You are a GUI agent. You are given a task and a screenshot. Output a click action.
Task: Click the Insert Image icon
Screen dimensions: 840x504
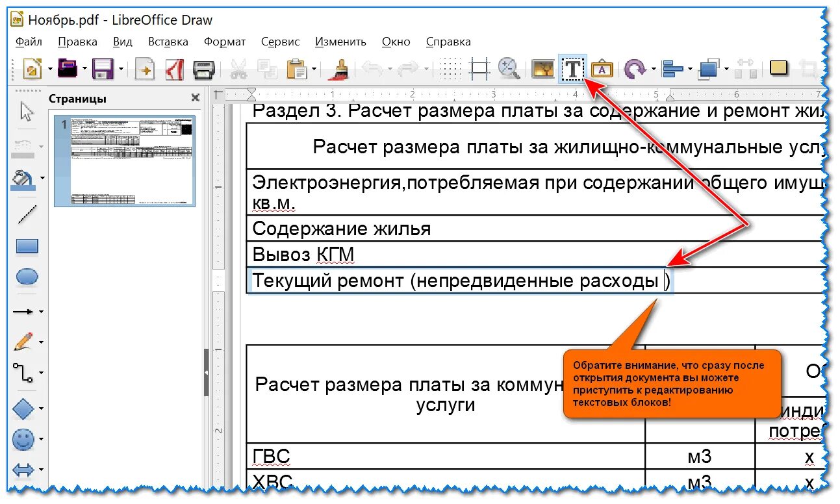click(x=542, y=69)
